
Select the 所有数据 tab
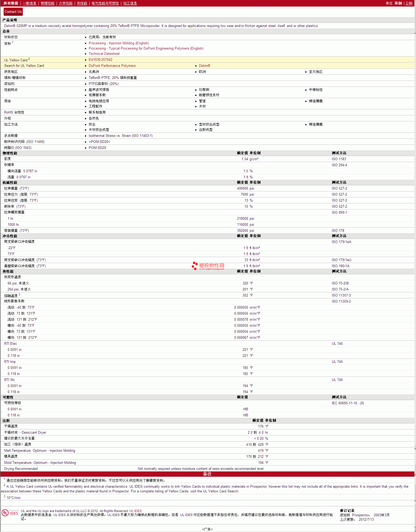click(x=11, y=3)
